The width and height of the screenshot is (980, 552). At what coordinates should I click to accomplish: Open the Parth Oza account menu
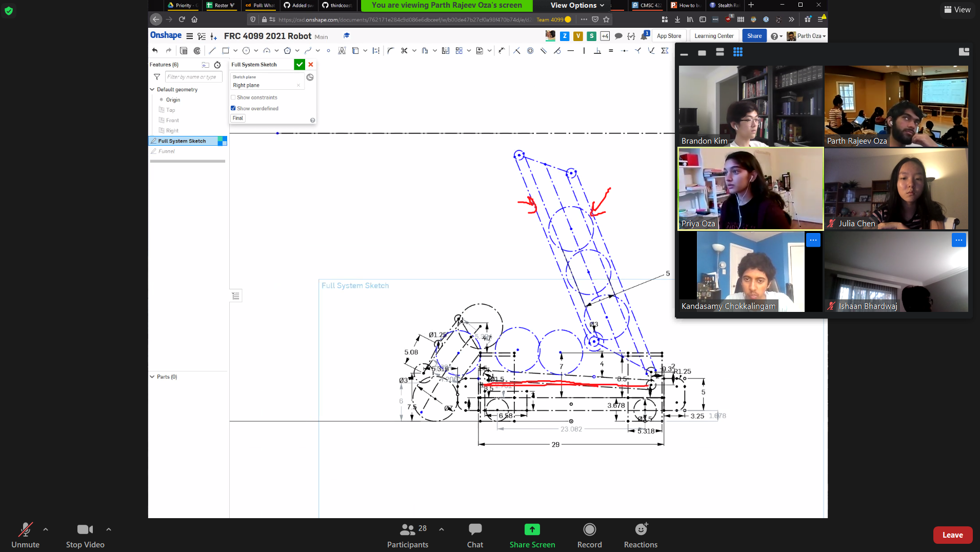807,36
